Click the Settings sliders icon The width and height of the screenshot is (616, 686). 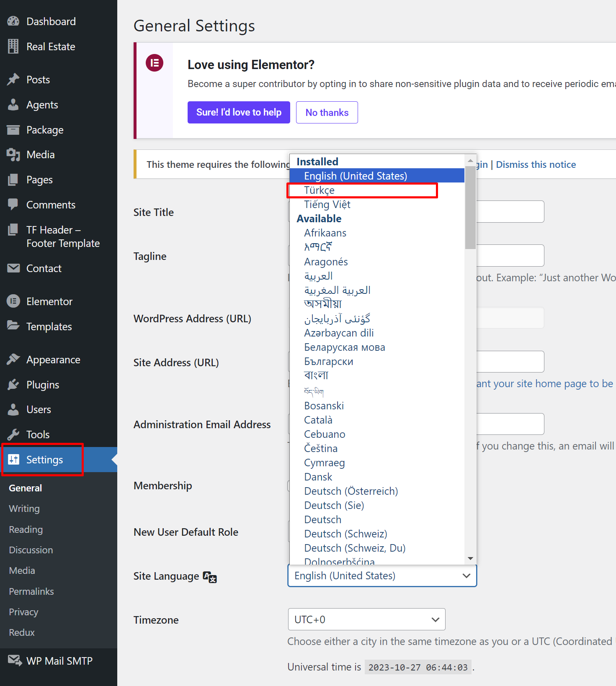(x=13, y=460)
